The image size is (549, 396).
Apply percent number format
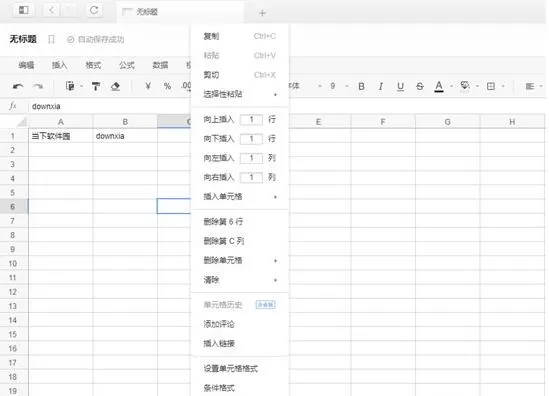click(167, 86)
